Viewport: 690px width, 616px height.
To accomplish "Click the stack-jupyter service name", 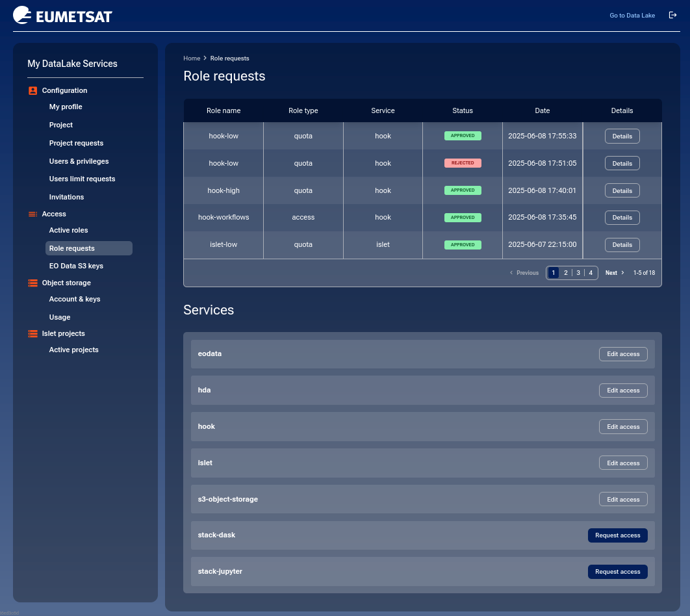I will 220,571.
